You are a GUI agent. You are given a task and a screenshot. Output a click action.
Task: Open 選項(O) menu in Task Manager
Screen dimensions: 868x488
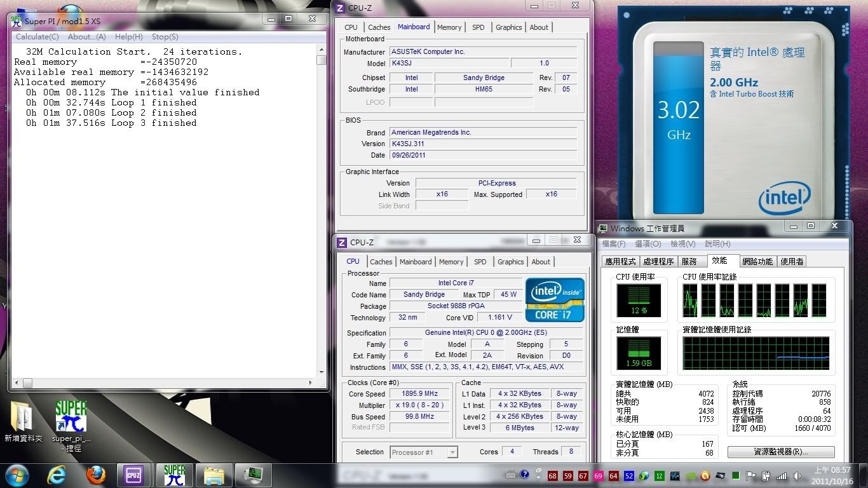coord(648,244)
